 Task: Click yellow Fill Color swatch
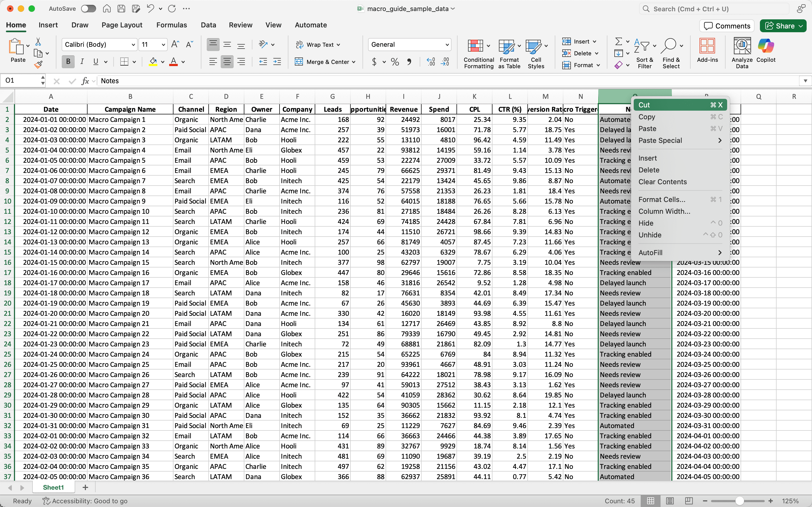(153, 62)
